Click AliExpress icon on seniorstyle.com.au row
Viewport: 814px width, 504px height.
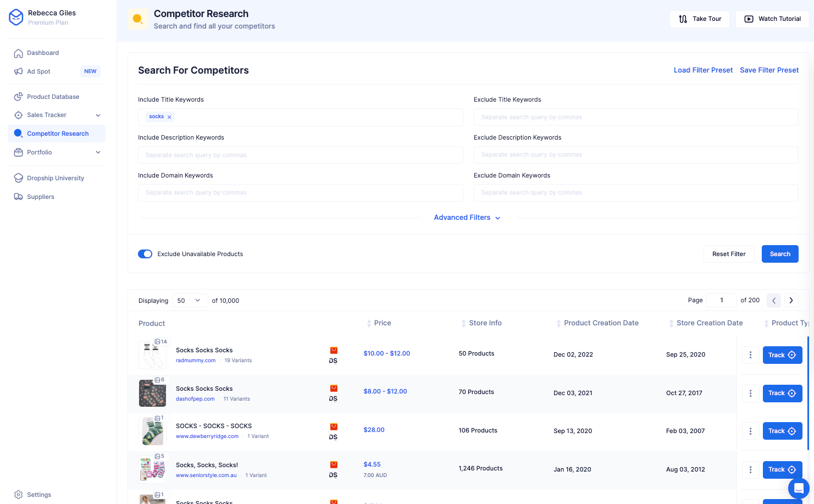[333, 464]
